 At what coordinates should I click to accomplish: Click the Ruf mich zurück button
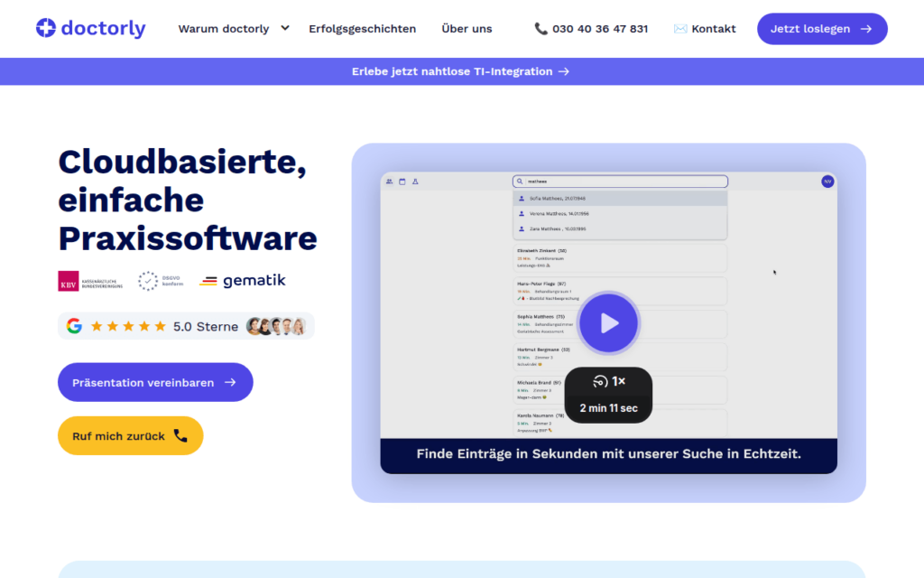tap(130, 436)
